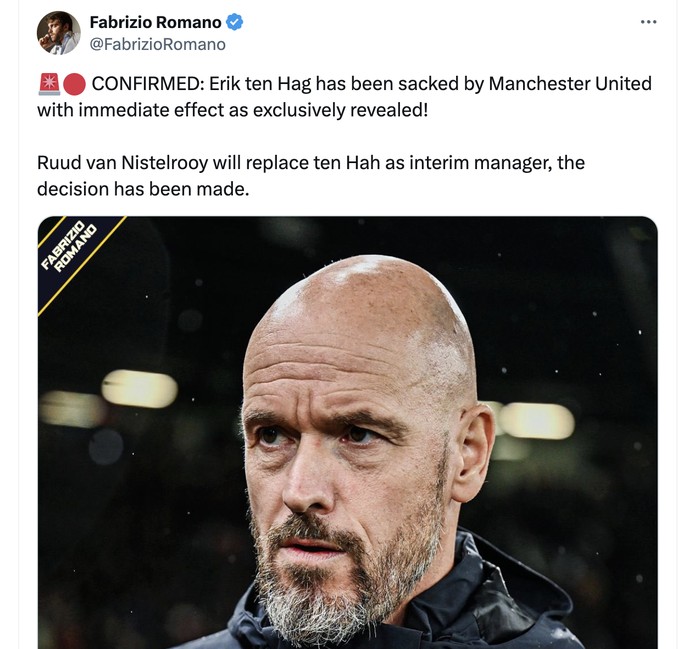This screenshot has width=700, height=649.
Task: Click the line "decision has been made."
Action: tap(141, 188)
